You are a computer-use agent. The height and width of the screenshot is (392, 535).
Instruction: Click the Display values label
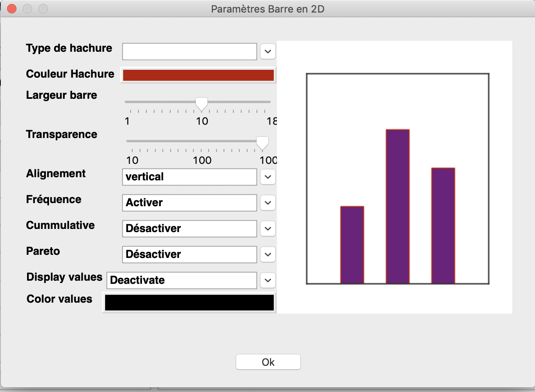[x=64, y=277]
